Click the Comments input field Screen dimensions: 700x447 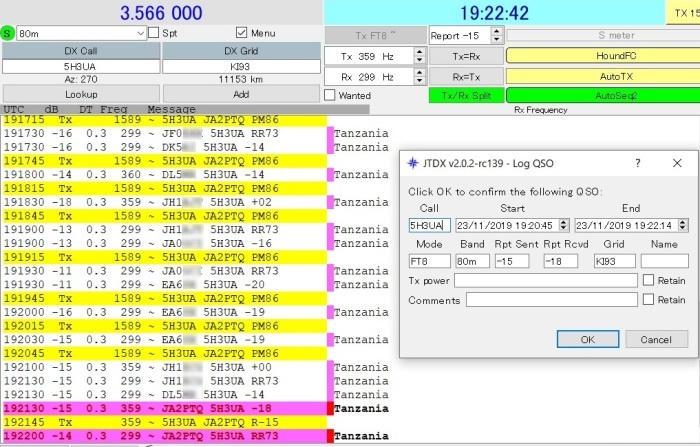(x=552, y=300)
